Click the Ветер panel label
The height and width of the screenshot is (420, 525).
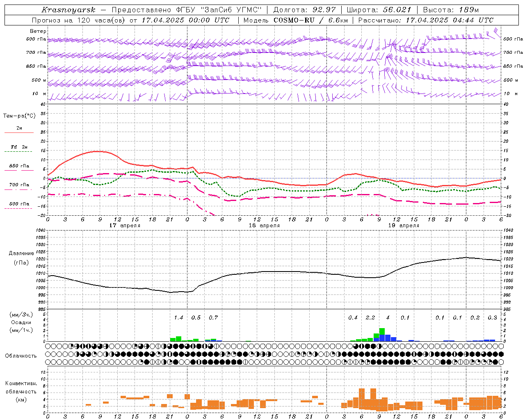[x=38, y=31]
